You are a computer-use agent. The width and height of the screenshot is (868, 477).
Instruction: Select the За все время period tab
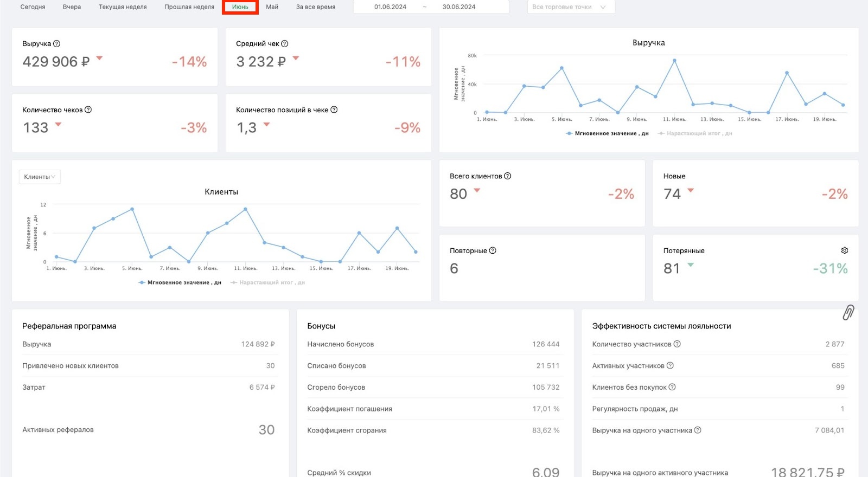[316, 7]
